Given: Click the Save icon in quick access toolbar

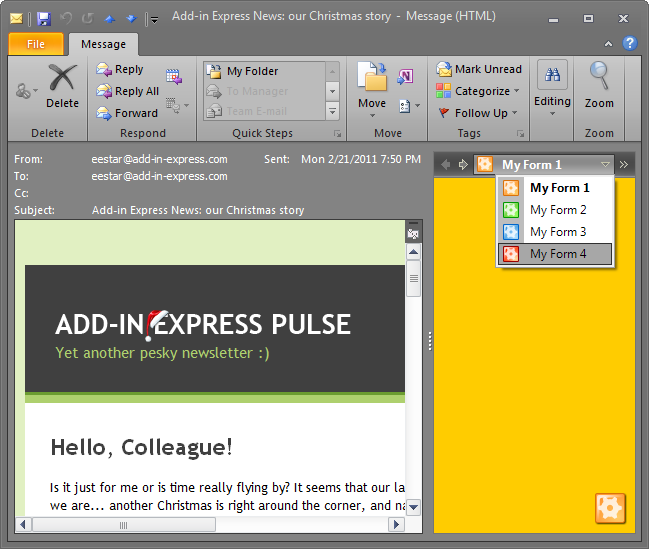Looking at the screenshot, I should tap(43, 18).
